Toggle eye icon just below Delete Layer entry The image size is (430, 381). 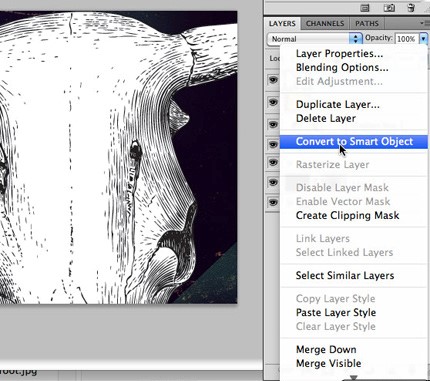pos(273,124)
